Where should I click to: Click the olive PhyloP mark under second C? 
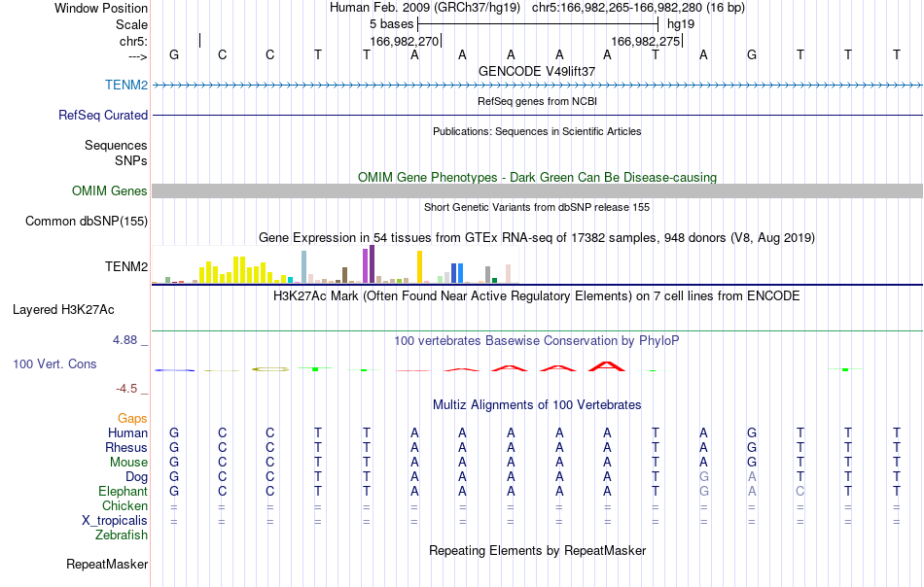[x=270, y=369]
